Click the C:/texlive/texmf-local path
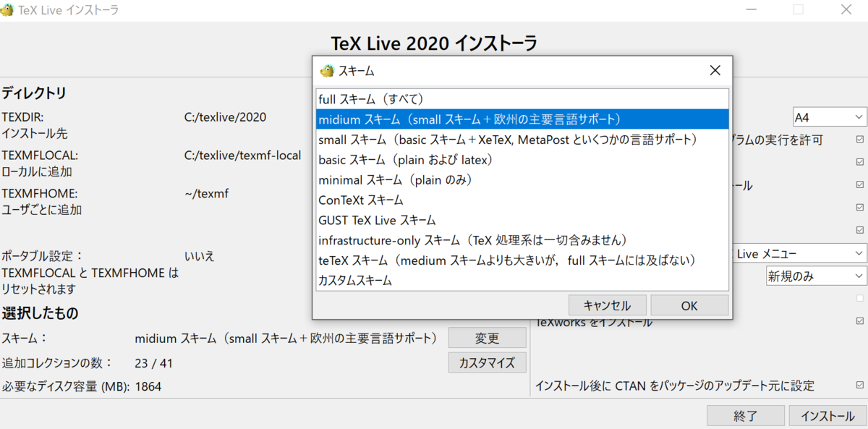The width and height of the screenshot is (868, 429). pos(243,156)
